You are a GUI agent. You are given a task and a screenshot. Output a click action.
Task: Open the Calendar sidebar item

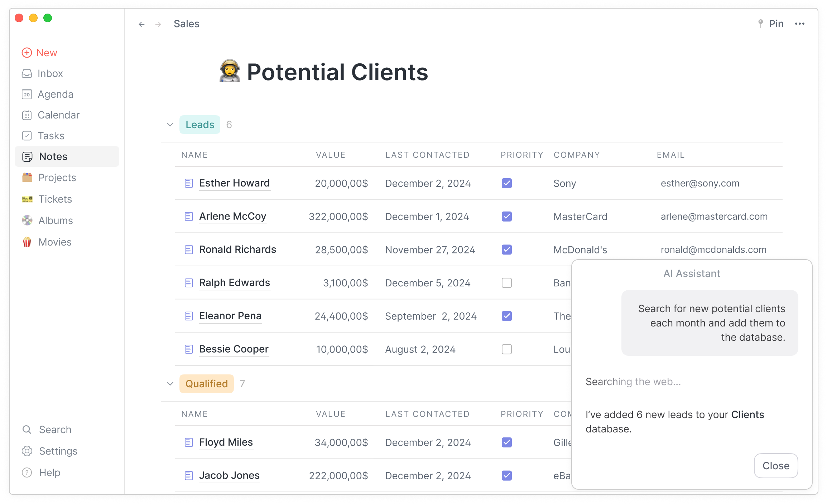(58, 115)
